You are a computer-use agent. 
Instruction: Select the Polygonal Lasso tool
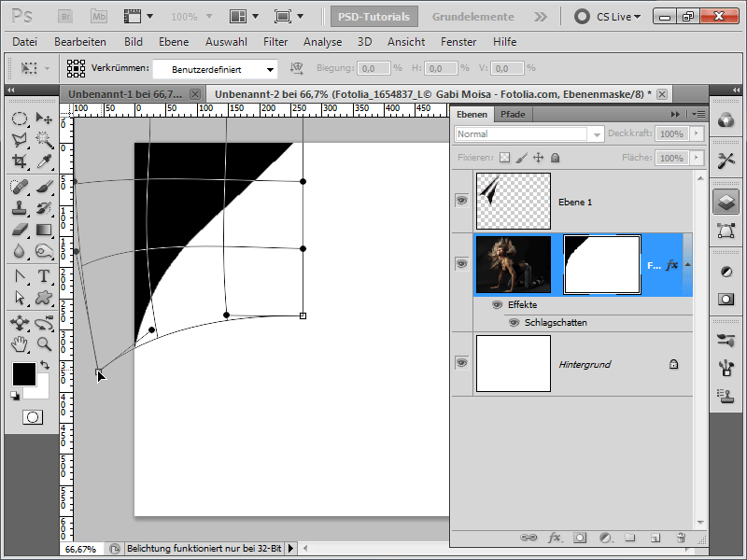[20, 139]
